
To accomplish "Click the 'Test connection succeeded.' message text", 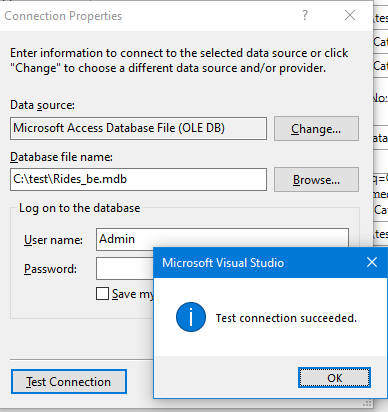I will coord(286,318).
